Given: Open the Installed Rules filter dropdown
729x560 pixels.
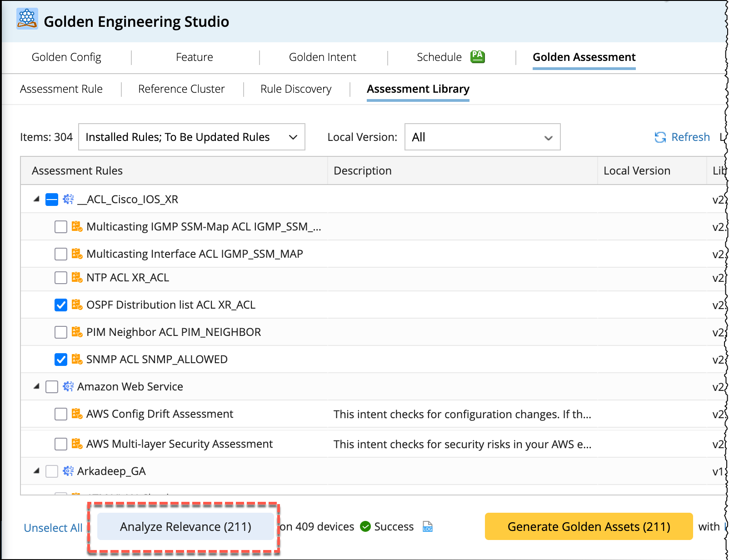Looking at the screenshot, I should pos(191,137).
